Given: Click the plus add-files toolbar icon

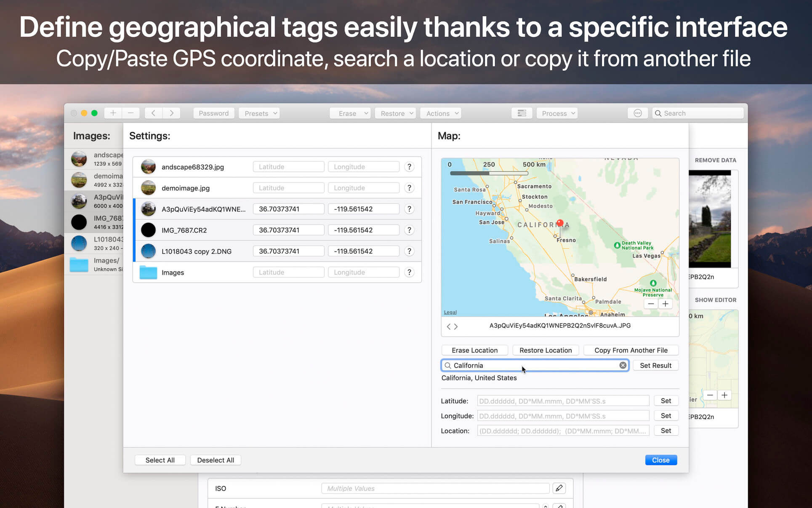Looking at the screenshot, I should 113,113.
